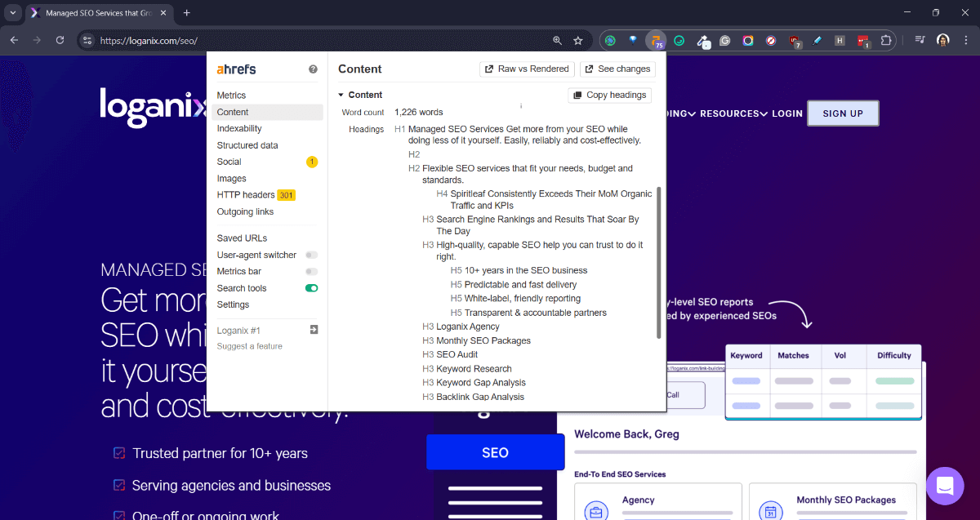Expand the Resources dropdown on Loganix nav

pyautogui.click(x=733, y=113)
